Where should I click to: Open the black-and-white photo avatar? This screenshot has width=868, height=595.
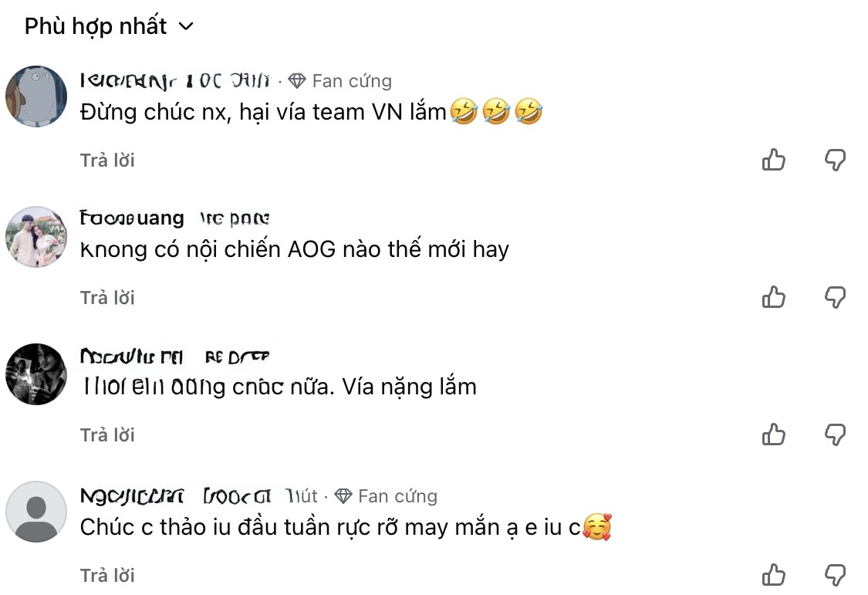coord(36,374)
